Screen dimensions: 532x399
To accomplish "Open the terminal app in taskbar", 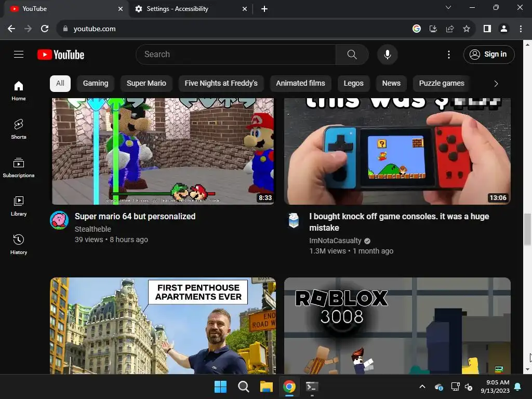I will coord(312,387).
